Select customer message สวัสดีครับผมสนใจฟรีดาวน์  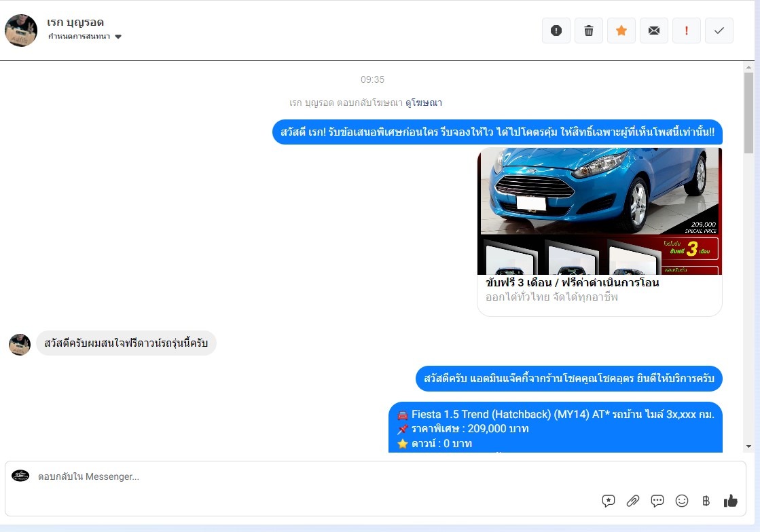click(126, 343)
